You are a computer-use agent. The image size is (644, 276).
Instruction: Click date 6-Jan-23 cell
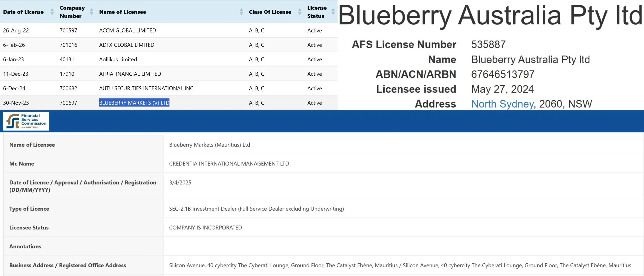(x=14, y=59)
